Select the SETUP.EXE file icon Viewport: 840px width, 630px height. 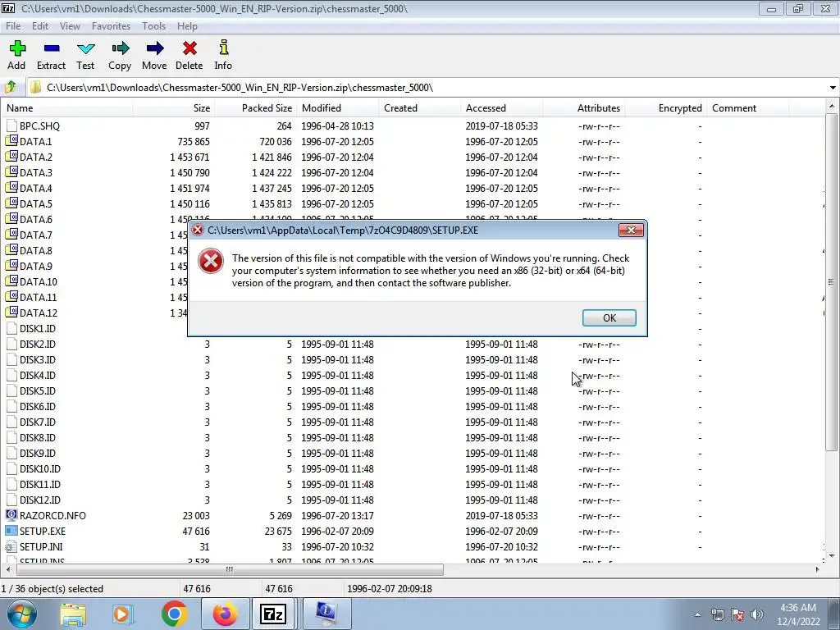[11, 531]
